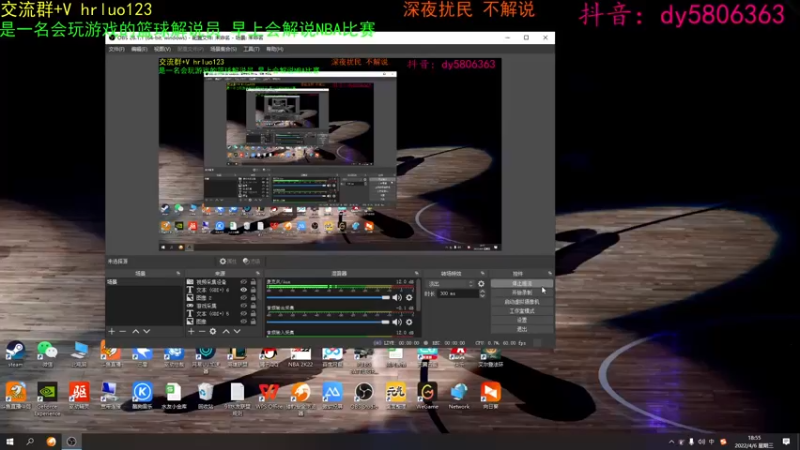Click the GeForce Experience desktop icon

pos(47,398)
